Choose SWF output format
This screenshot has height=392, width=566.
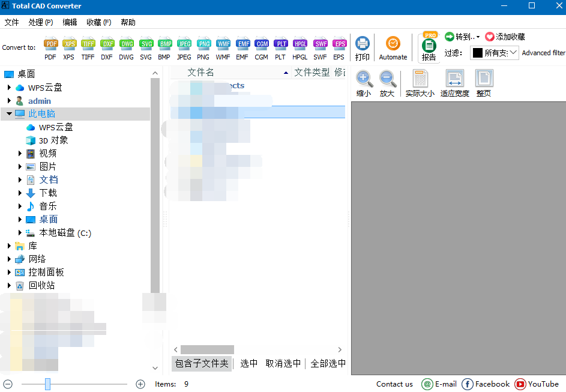click(x=320, y=48)
